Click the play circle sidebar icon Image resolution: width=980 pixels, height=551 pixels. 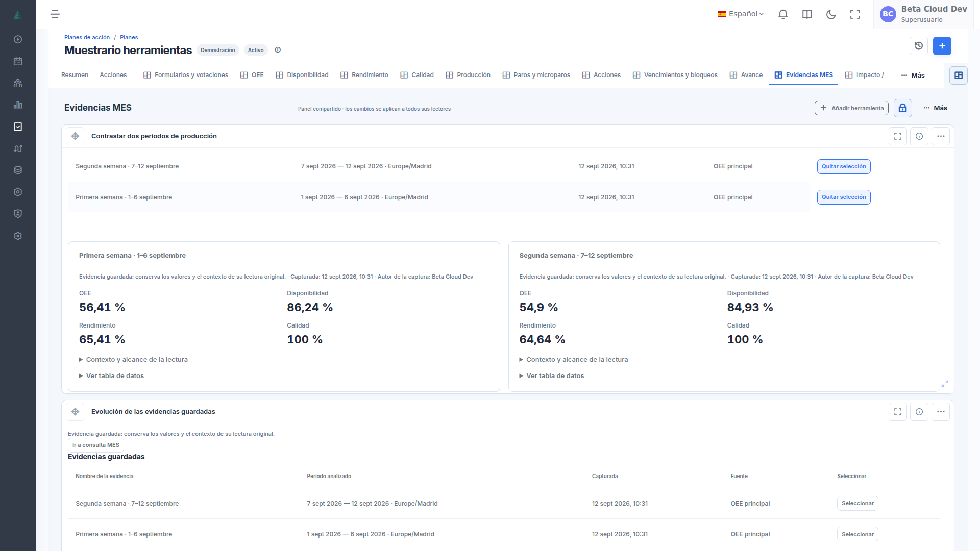point(18,39)
